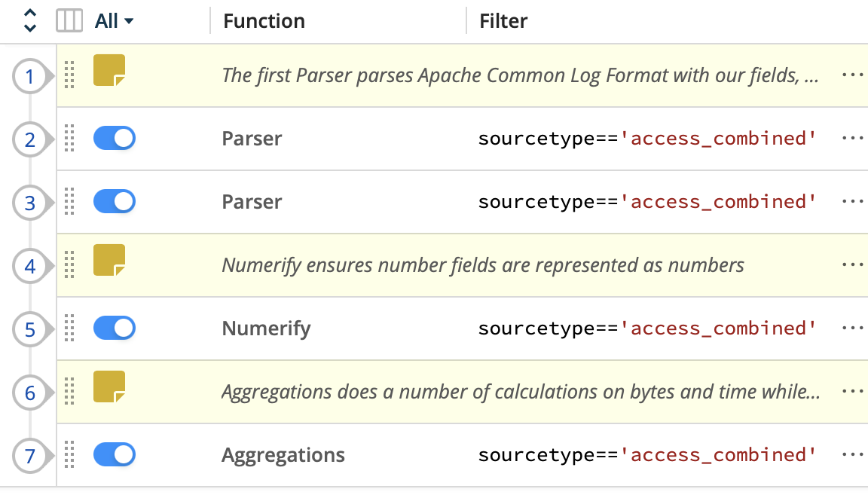This screenshot has width=868, height=495.
Task: Open the Aggregations function name
Action: (283, 455)
